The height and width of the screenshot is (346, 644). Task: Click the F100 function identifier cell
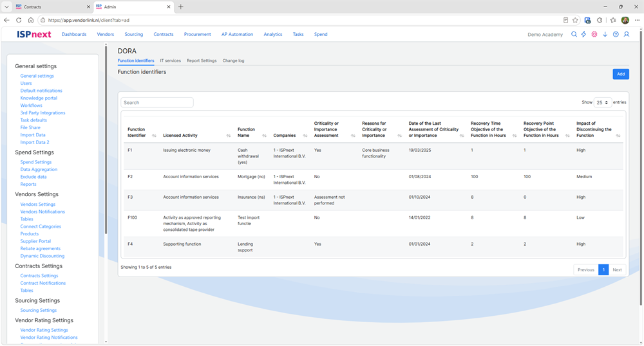click(x=132, y=217)
